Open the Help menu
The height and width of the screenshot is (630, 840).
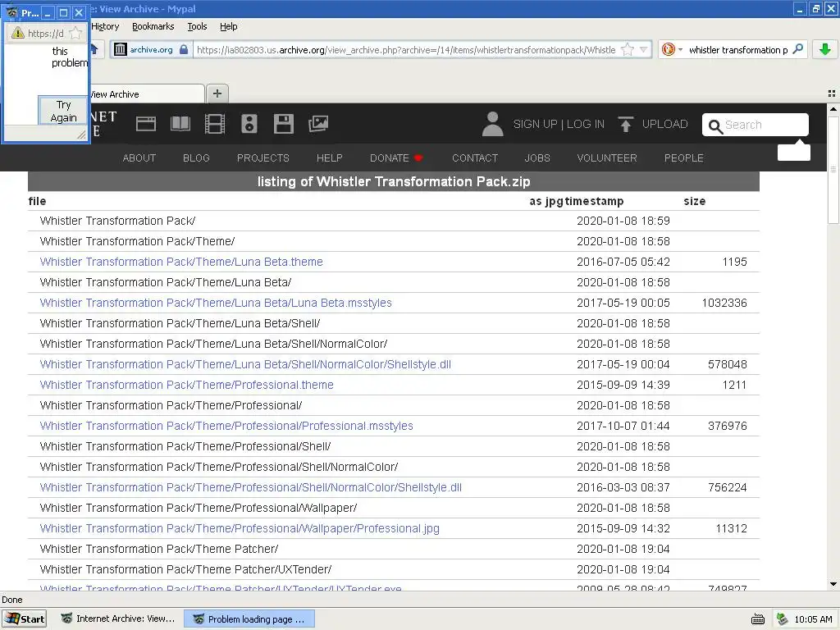pos(228,26)
